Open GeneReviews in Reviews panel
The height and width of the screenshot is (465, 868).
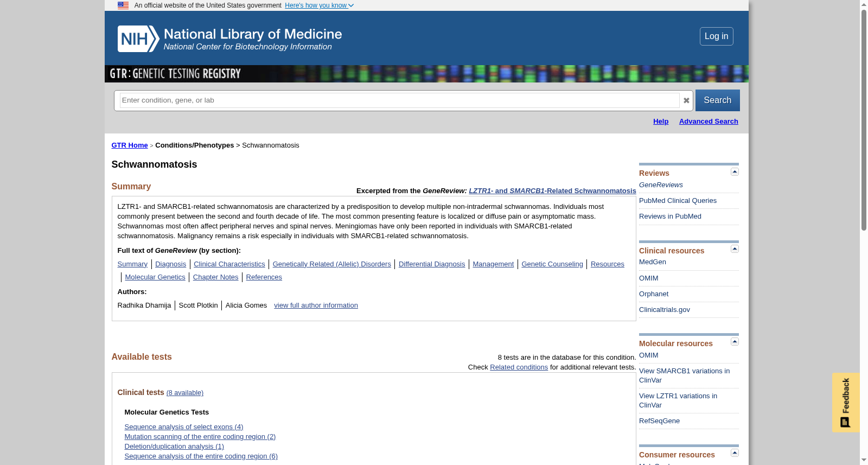click(x=661, y=185)
